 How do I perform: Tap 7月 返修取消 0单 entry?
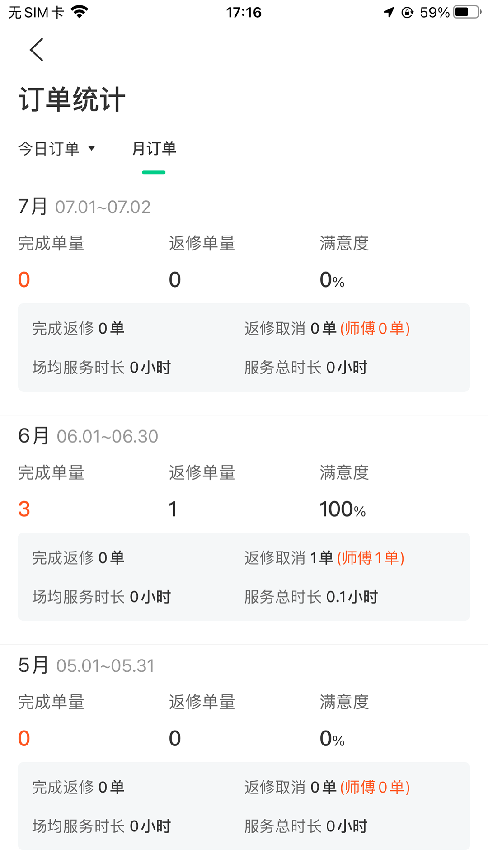(x=291, y=329)
